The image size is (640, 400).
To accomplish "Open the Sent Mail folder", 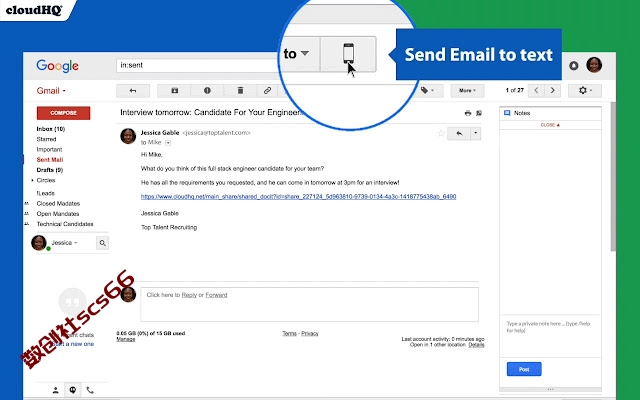I will pos(49,160).
